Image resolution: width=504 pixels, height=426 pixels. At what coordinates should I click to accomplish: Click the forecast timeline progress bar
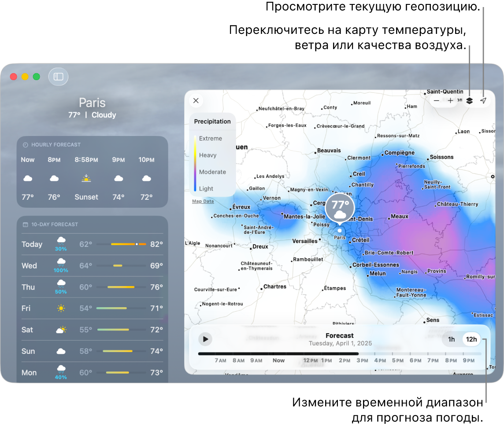click(x=339, y=354)
